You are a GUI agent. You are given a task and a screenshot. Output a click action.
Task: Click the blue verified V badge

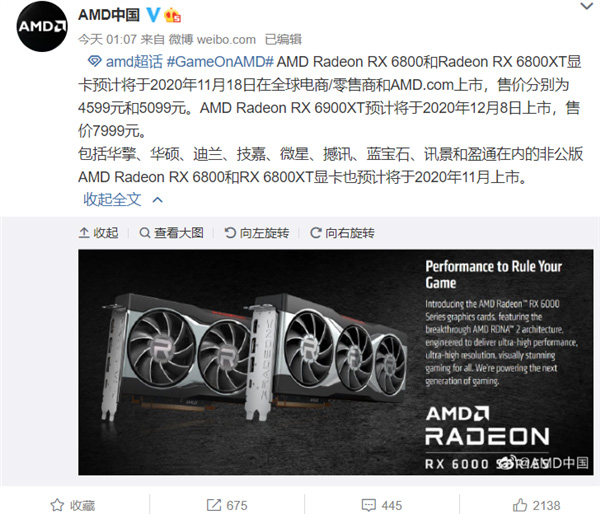pyautogui.click(x=153, y=15)
